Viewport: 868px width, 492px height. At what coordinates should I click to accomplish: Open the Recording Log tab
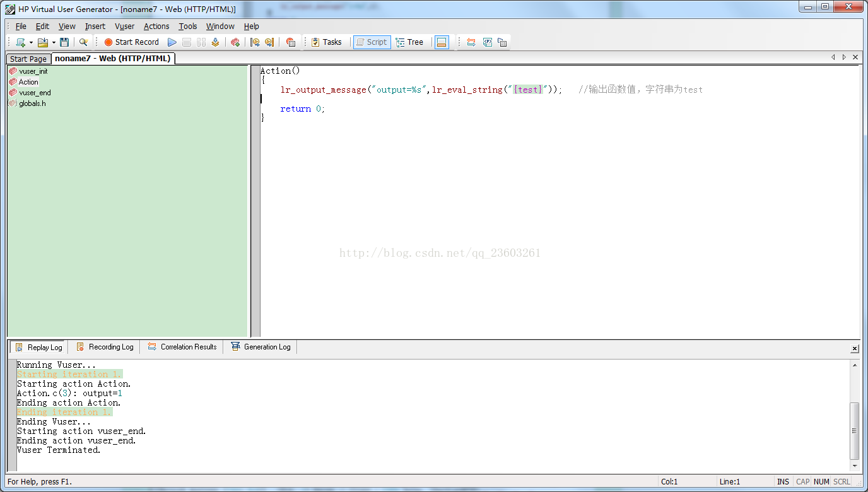coord(105,347)
